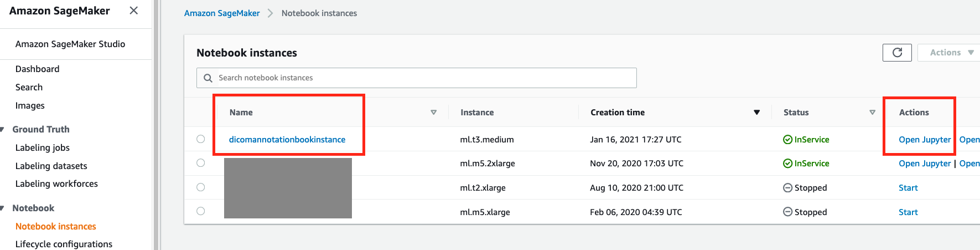Open Labeling datasets
Image resolution: width=980 pixels, height=250 pixels.
pyautogui.click(x=51, y=166)
